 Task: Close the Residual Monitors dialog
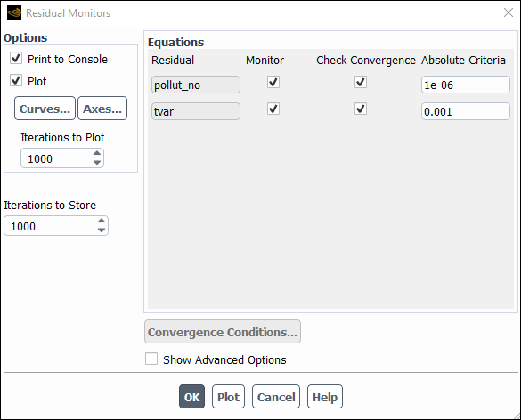[x=508, y=13]
